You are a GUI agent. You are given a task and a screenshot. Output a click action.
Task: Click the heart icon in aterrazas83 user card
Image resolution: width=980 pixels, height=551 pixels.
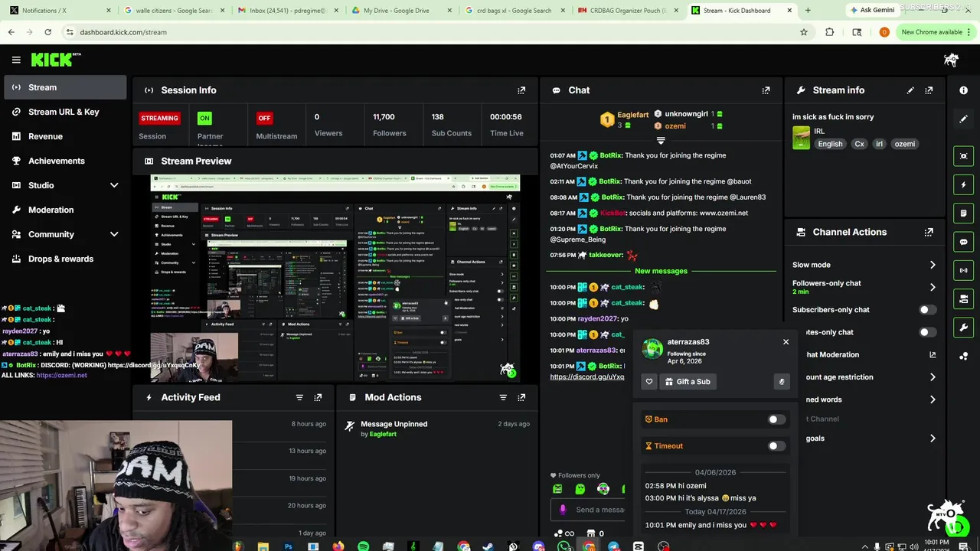649,382
